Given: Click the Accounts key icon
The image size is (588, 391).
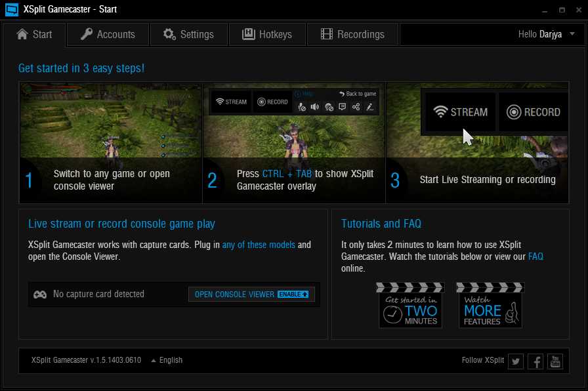Looking at the screenshot, I should pyautogui.click(x=87, y=34).
